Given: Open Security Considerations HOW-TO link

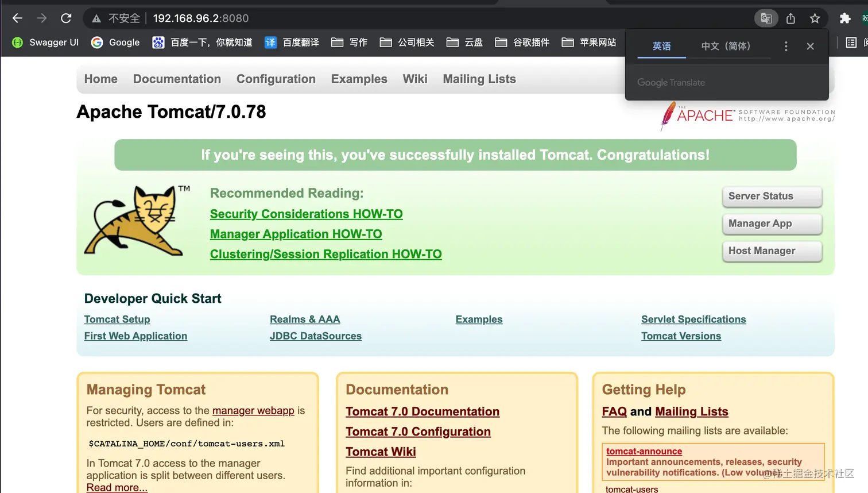Looking at the screenshot, I should point(307,214).
